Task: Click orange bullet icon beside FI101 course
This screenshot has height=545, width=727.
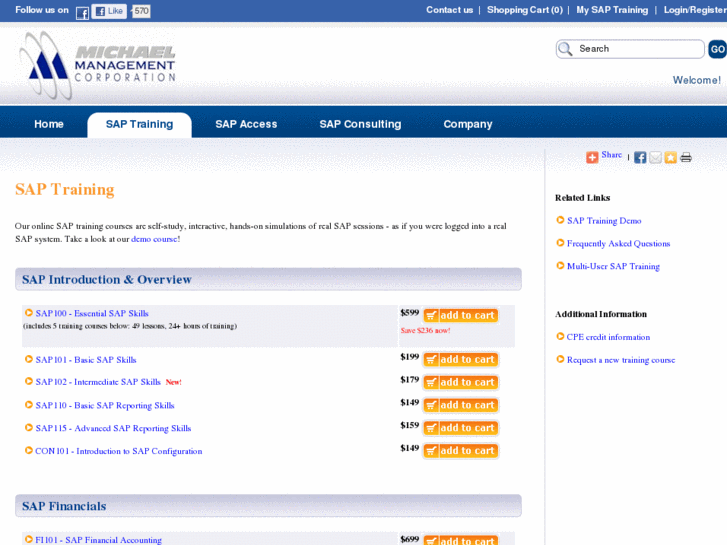Action: point(29,539)
